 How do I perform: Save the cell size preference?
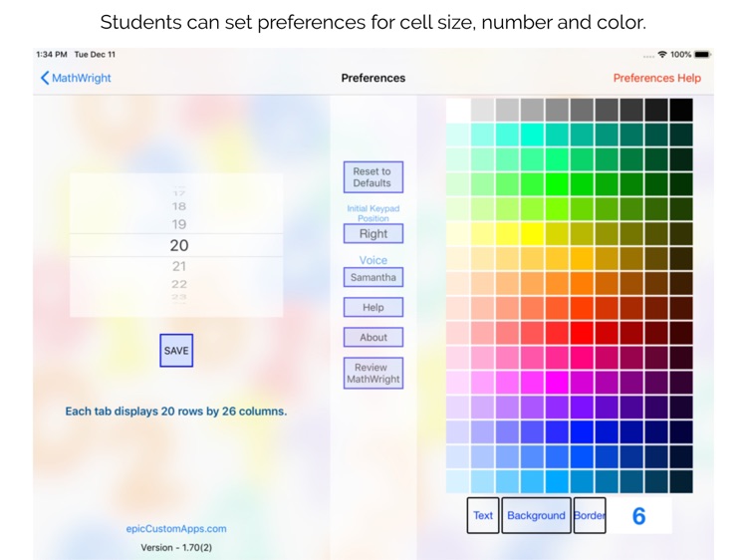coord(176,351)
